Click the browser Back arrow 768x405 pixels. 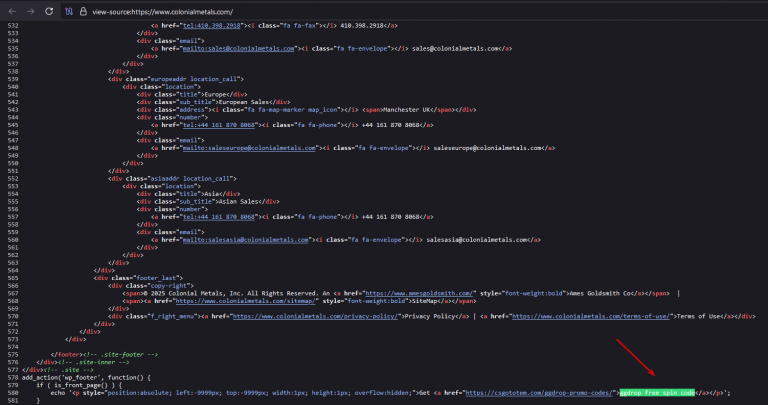tap(12, 11)
